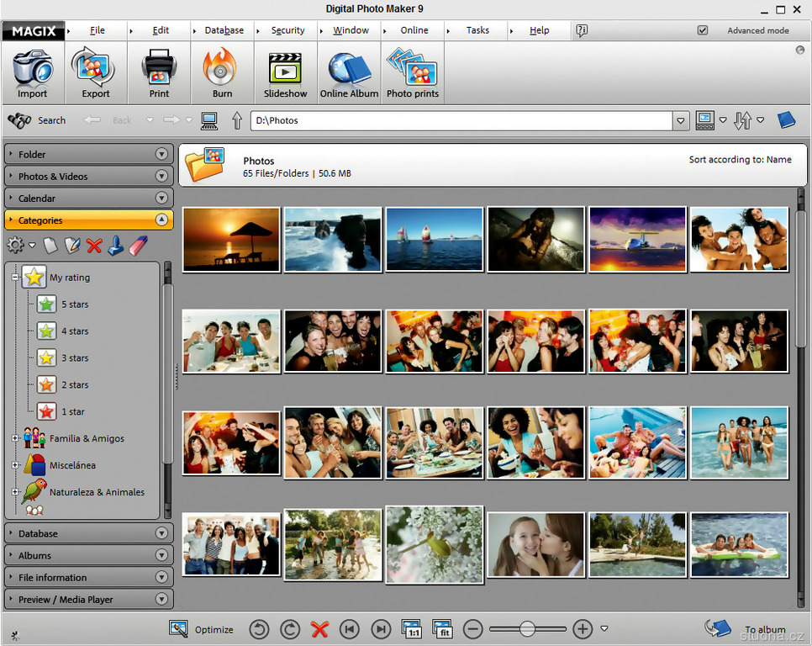Select the 5 stars rating category

(x=74, y=304)
